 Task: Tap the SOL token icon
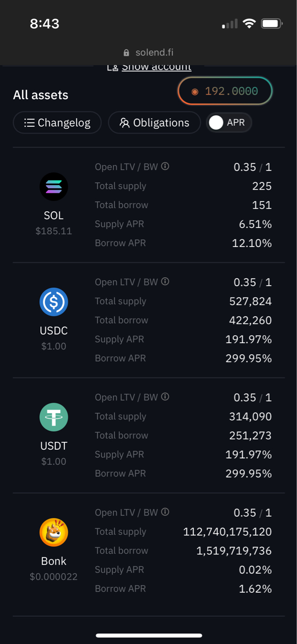[x=53, y=187]
